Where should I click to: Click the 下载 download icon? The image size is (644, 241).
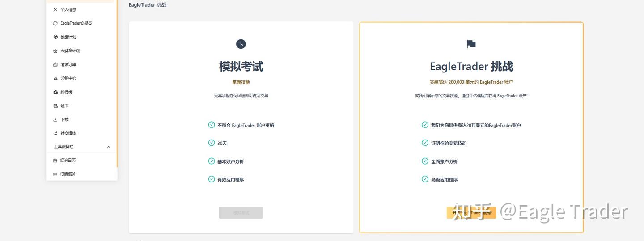(x=55, y=119)
